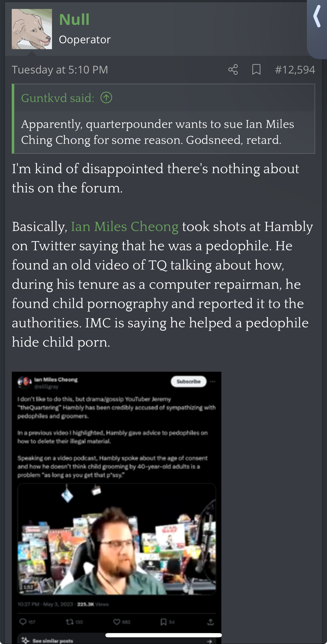Screen dimensions: 327x644
Task: Click the retweet icon under the tweet
Action: point(70,622)
